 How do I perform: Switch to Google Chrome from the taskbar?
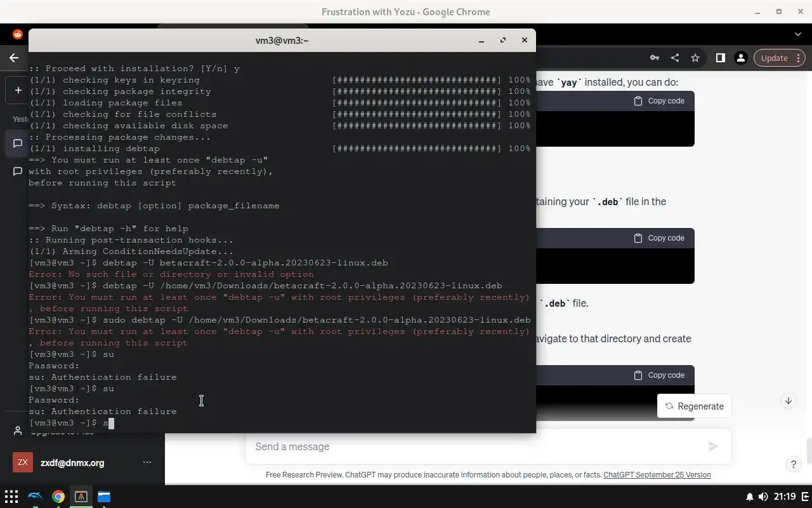[x=58, y=497]
